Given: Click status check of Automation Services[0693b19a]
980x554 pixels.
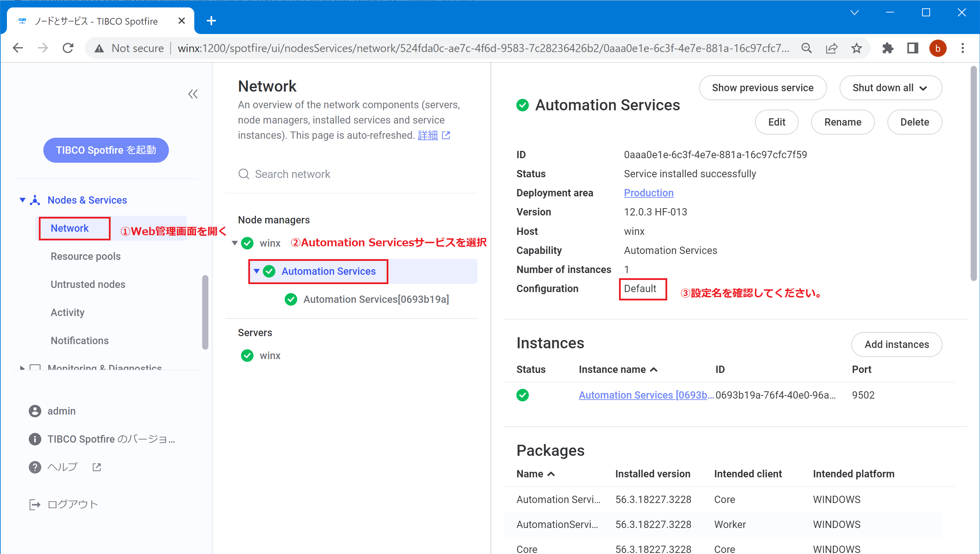Looking at the screenshot, I should [291, 299].
